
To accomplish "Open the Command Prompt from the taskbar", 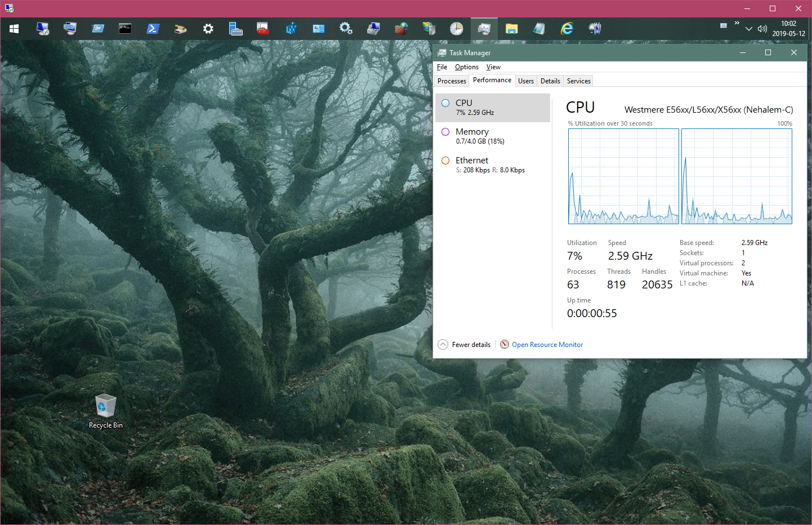I will coord(125,28).
